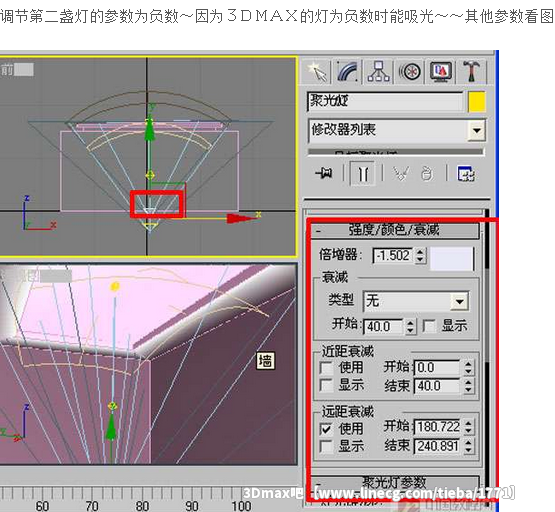Click the yellow light icon in perspective viewport

coord(114,286)
